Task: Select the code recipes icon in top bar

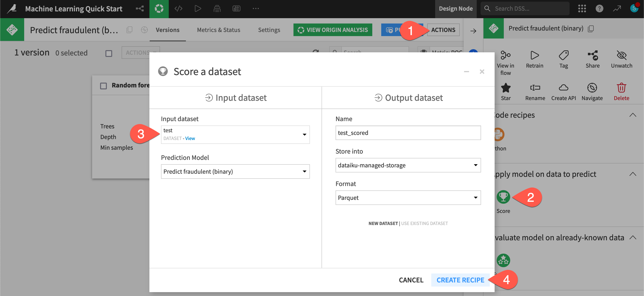Action: point(178,8)
